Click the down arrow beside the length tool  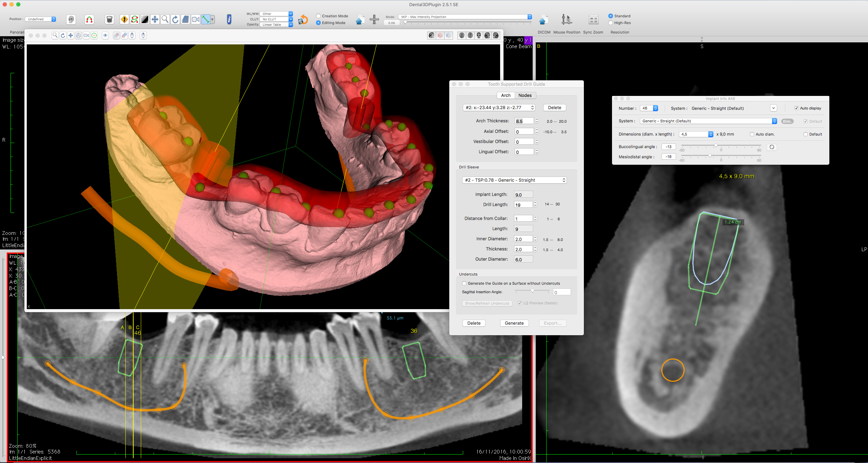[213, 20]
